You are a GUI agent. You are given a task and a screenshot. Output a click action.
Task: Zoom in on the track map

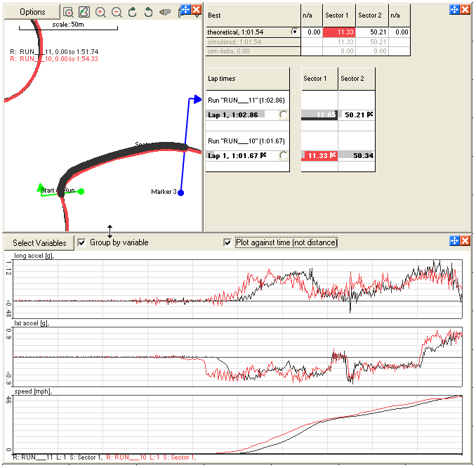(x=100, y=12)
